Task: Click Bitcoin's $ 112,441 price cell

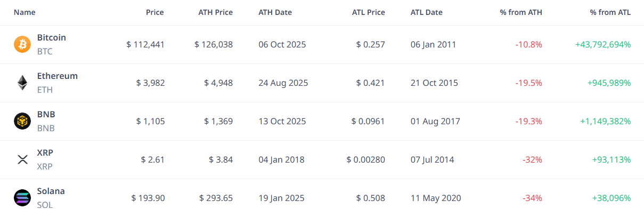Action: tap(145, 45)
